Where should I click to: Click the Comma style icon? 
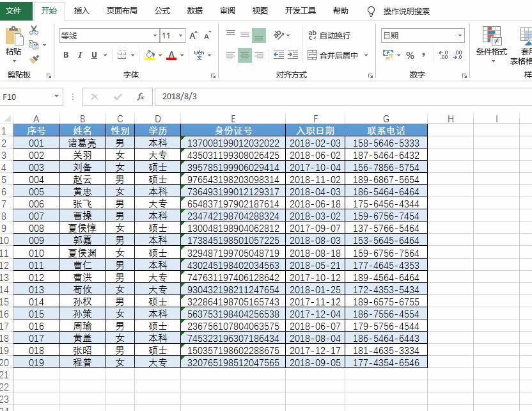pyautogui.click(x=423, y=54)
